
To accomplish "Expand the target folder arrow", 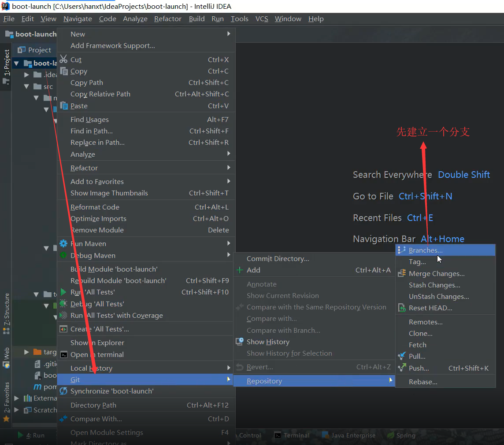I will tap(27, 352).
